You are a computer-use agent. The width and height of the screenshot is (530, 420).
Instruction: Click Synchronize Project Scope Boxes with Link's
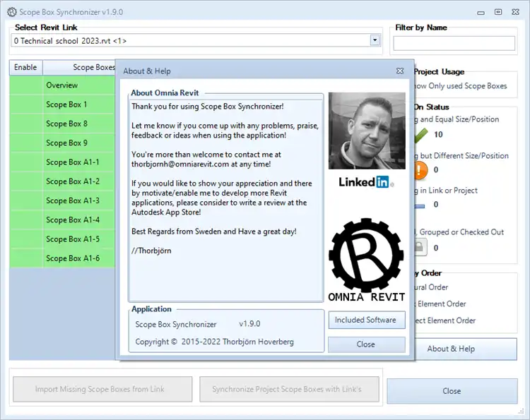[x=289, y=389]
